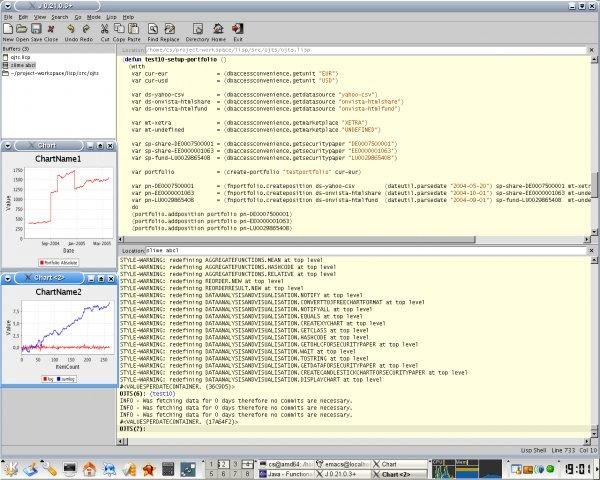This screenshot has width=600, height=480.
Task: Click the Home folder icon in the panel
Action: (x=90, y=469)
